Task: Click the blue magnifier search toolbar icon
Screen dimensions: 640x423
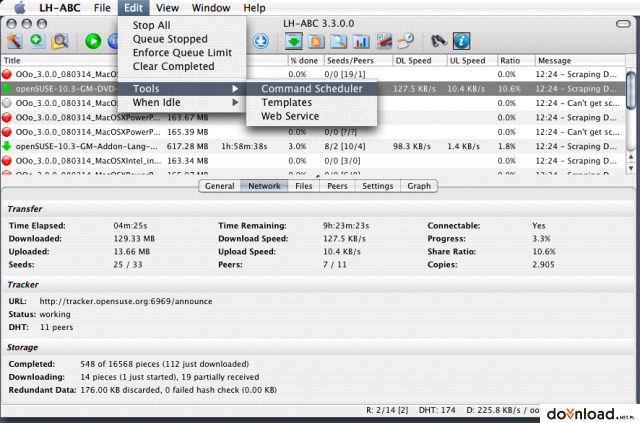Action: pyautogui.click(x=338, y=41)
